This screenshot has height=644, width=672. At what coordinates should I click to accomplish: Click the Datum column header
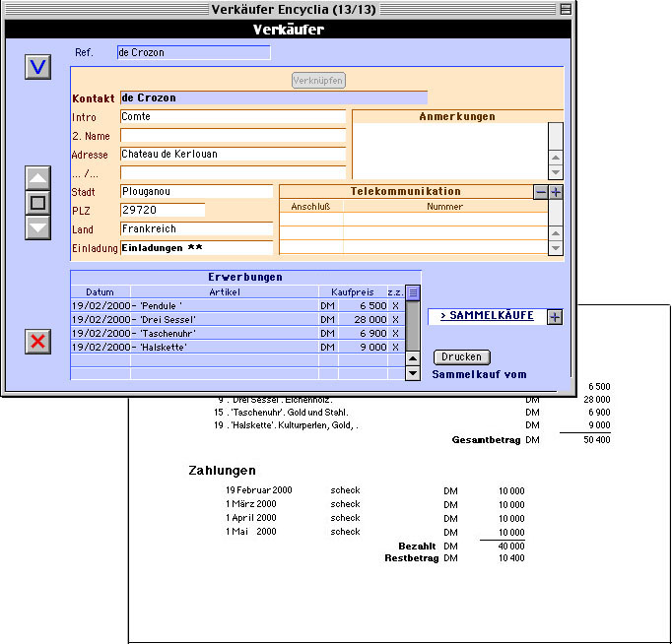[x=100, y=292]
